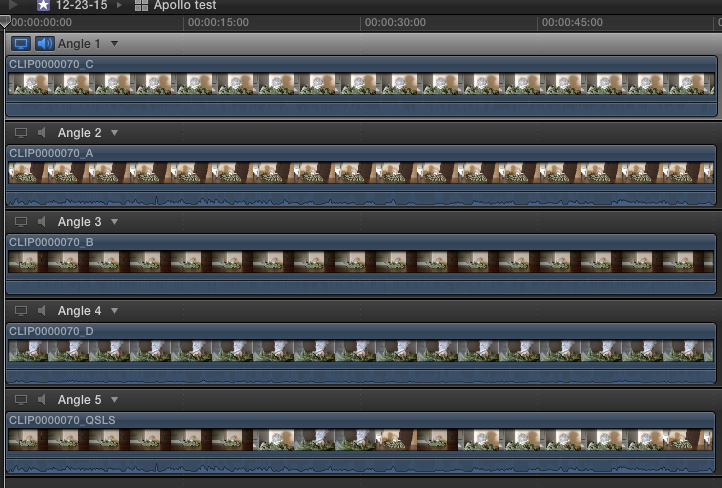Click the playhead at timeline start

5,22
